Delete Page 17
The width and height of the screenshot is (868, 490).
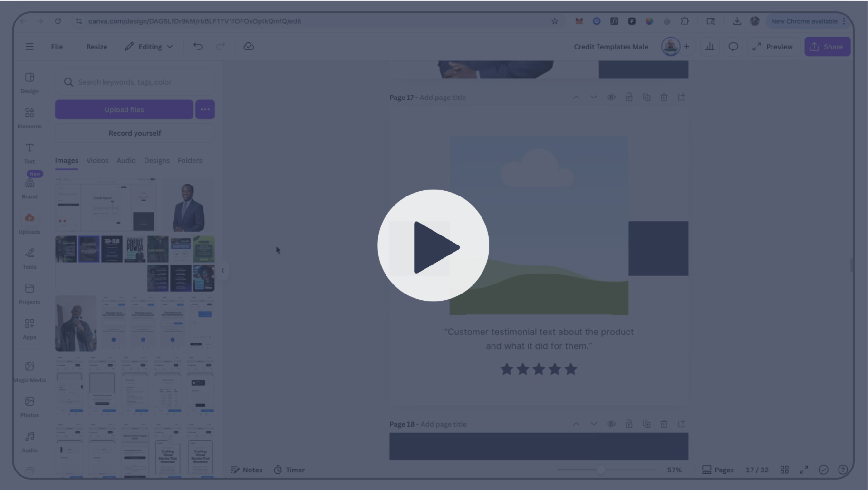[664, 97]
